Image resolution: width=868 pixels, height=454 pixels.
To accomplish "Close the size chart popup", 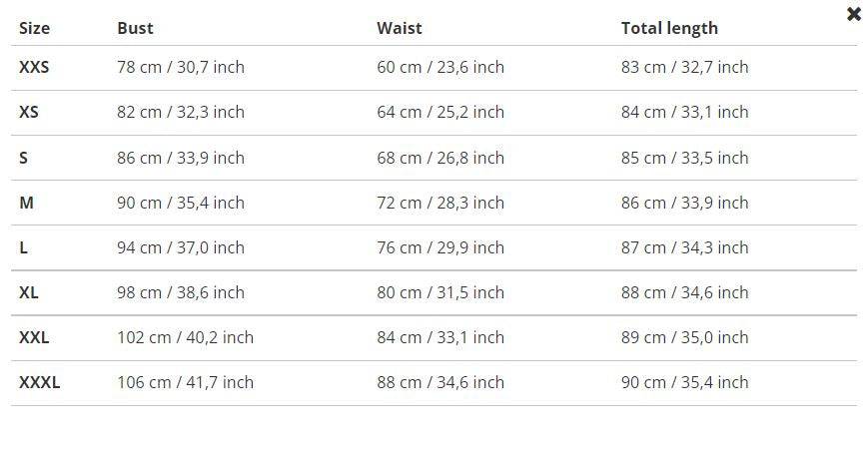I will pos(853,14).
